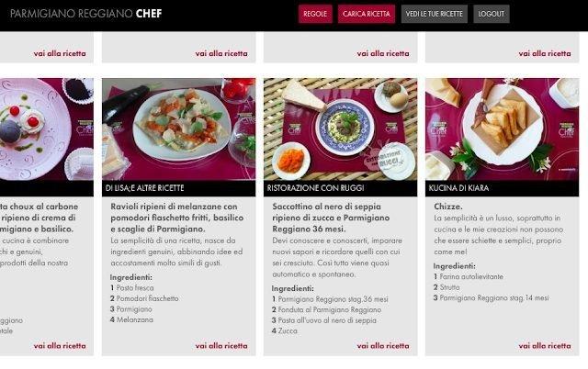Open the saccottino al nero di seppia photo
Viewport: 588px width, 369px height.
point(340,129)
